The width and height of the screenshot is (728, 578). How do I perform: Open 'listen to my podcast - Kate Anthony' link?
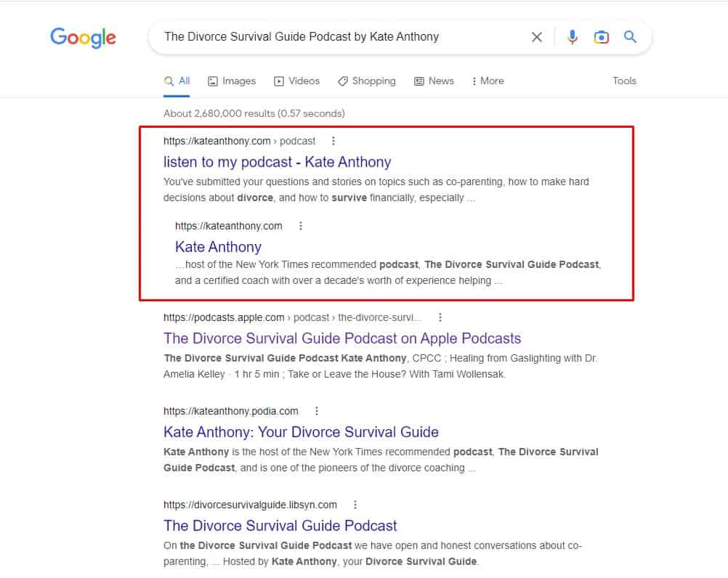tap(278, 162)
